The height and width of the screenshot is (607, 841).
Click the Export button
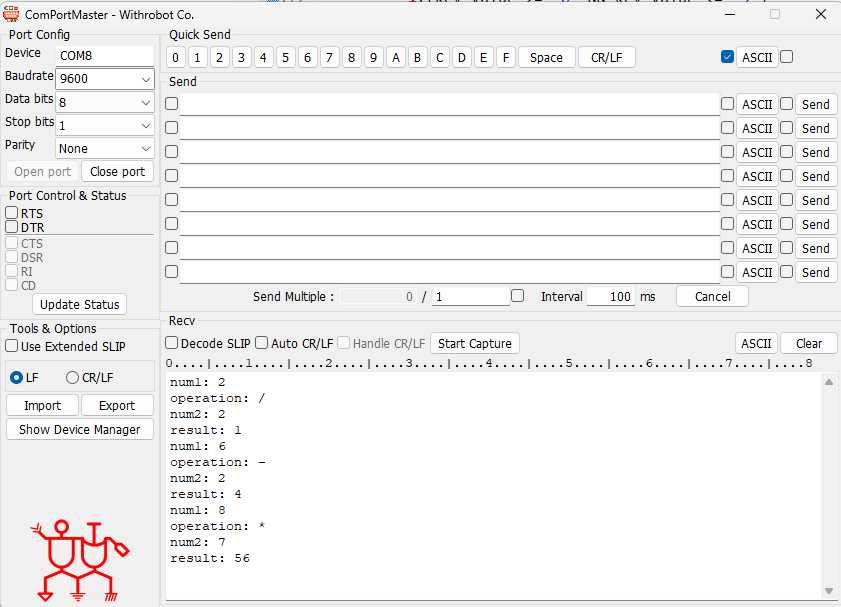[x=117, y=405]
